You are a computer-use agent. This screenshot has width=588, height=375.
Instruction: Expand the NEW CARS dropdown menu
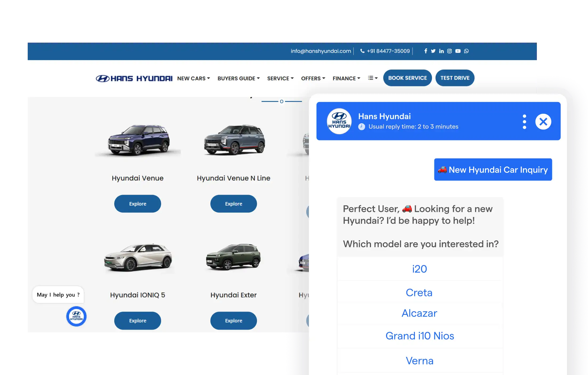point(194,78)
